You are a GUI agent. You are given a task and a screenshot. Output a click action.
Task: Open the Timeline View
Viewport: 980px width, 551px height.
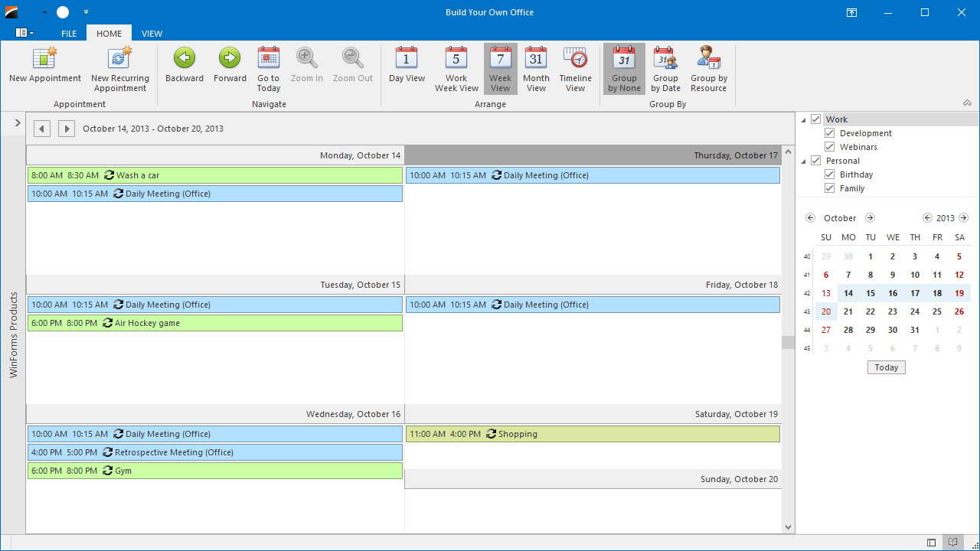coord(575,59)
